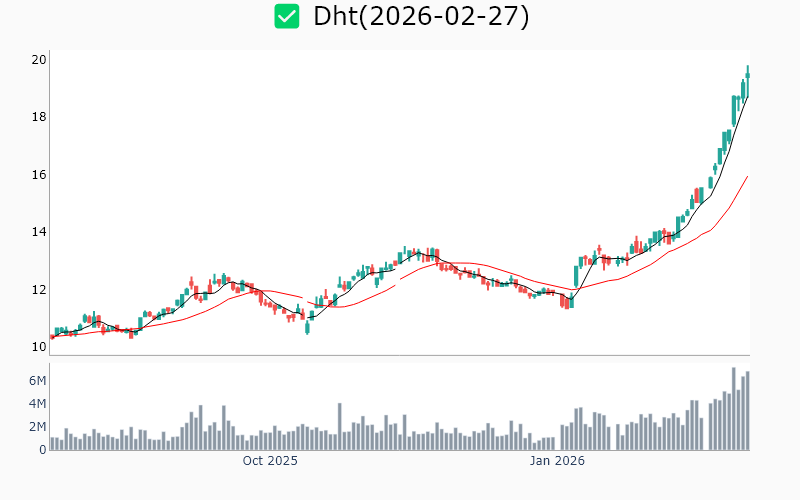
Task: Click the 20 price axis label
Action: point(39,60)
